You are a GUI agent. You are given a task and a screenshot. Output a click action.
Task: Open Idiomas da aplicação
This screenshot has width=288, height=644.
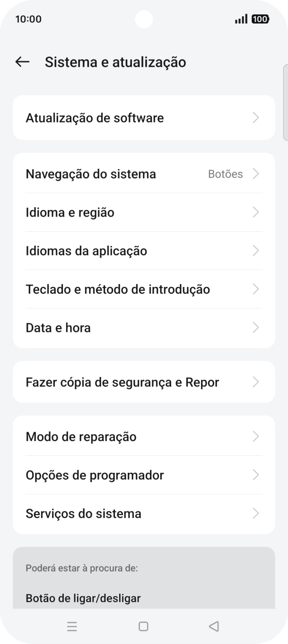[143, 251]
